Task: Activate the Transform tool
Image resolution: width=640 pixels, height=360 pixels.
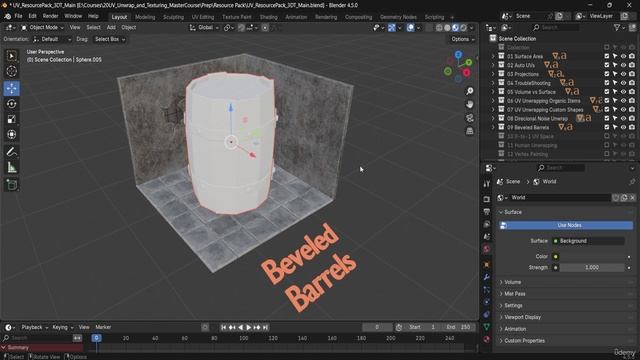Action: [x=12, y=134]
